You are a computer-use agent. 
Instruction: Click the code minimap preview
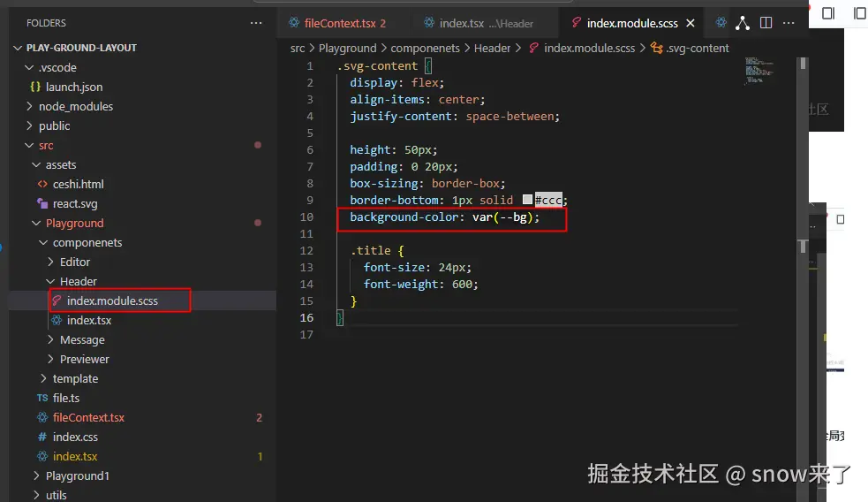(x=759, y=70)
